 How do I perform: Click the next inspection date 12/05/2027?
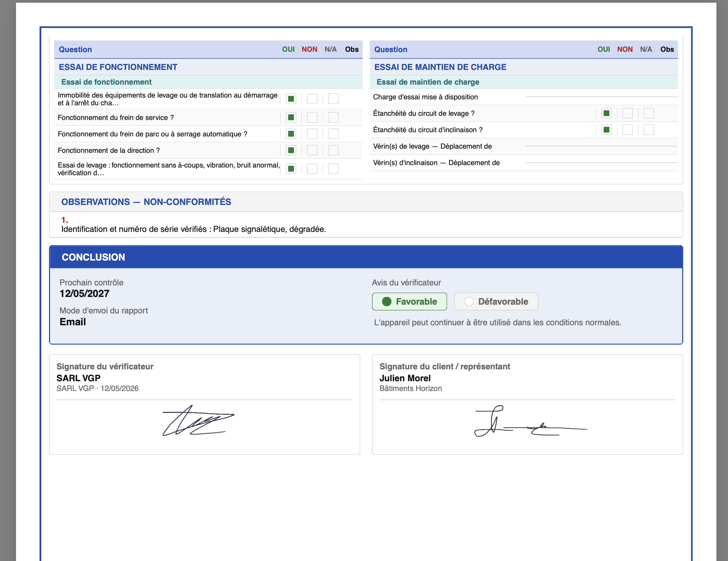[x=84, y=293]
